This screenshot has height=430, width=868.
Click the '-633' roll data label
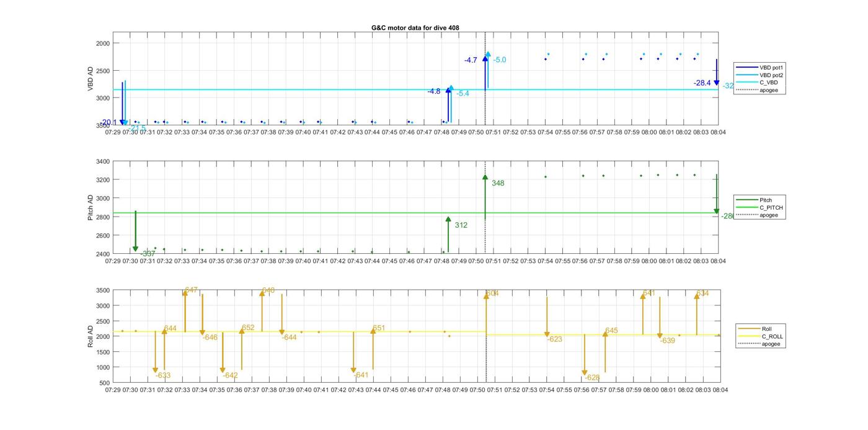(x=163, y=375)
